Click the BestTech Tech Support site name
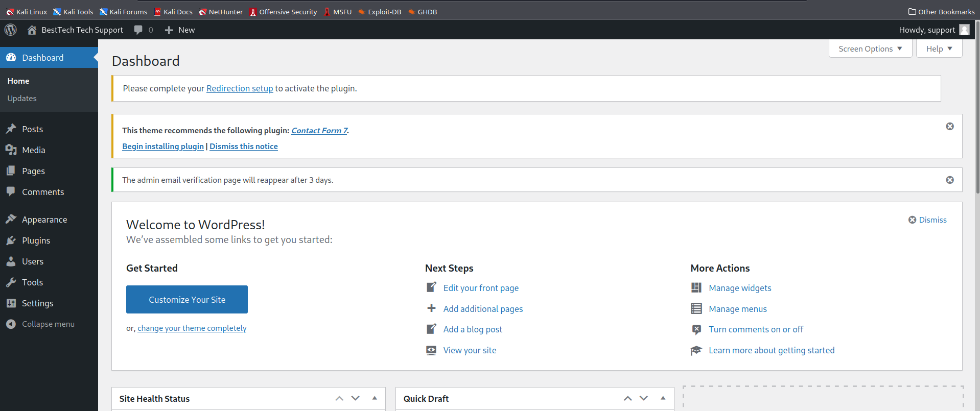Image resolution: width=980 pixels, height=411 pixels. tap(82, 30)
